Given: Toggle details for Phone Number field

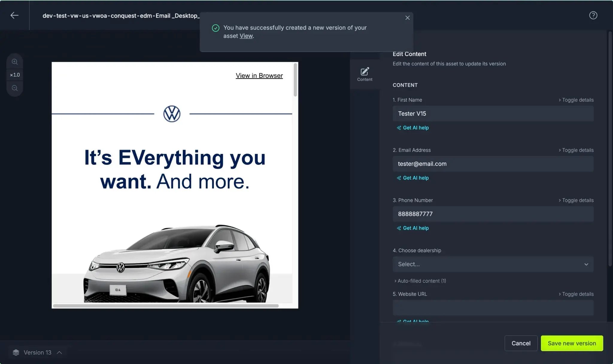Looking at the screenshot, I should click(576, 200).
